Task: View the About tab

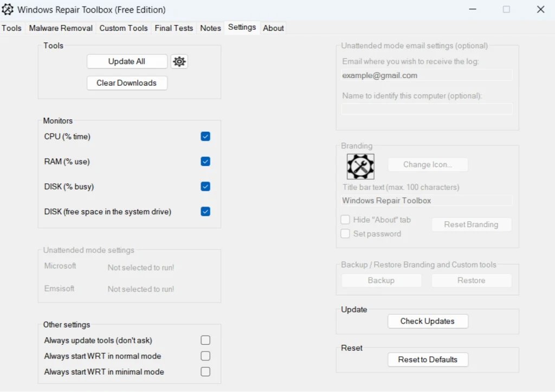Action: [273, 28]
